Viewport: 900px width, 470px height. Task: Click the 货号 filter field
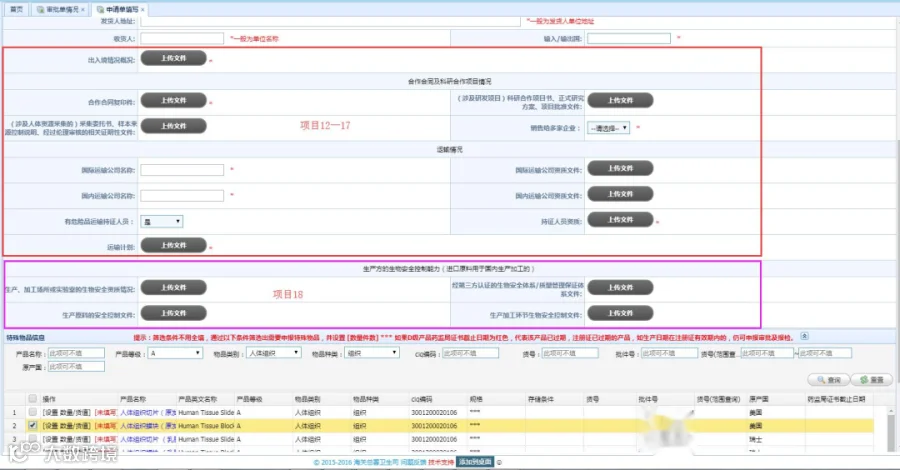coord(570,353)
